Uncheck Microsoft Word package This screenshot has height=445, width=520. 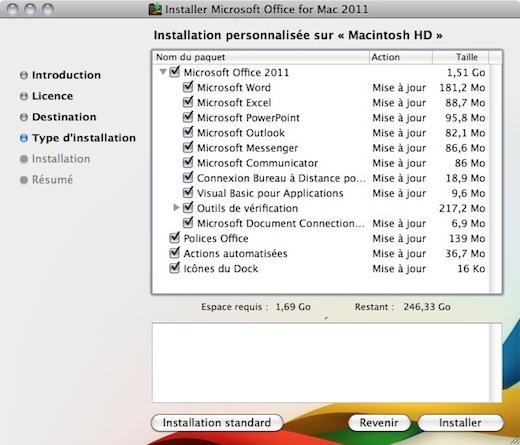(188, 87)
